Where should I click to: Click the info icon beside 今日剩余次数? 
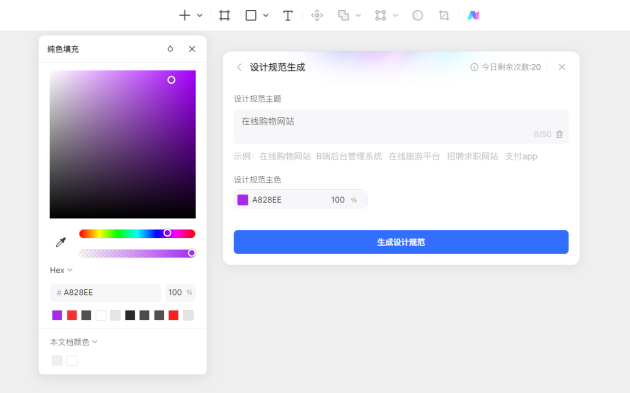click(x=474, y=67)
